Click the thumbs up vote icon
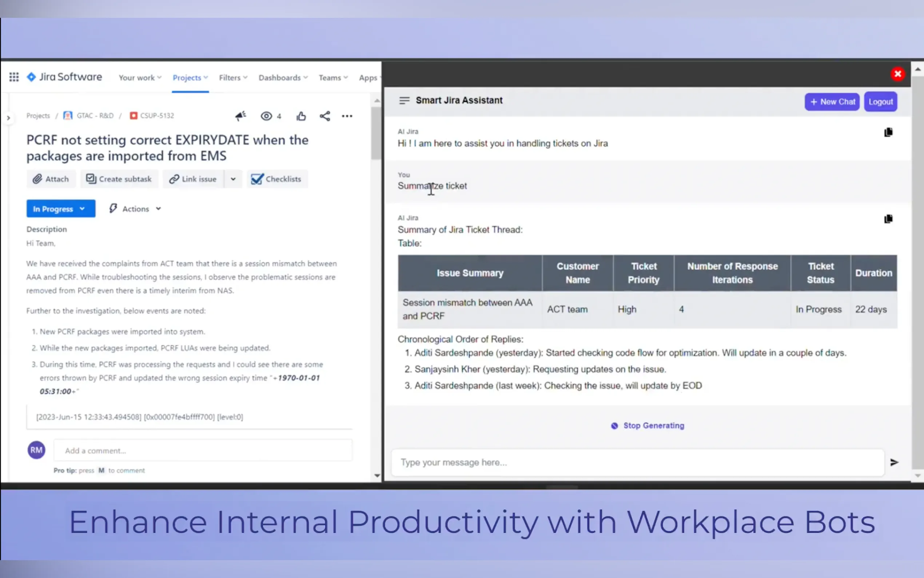Screen dimensions: 924x578 pos(301,116)
